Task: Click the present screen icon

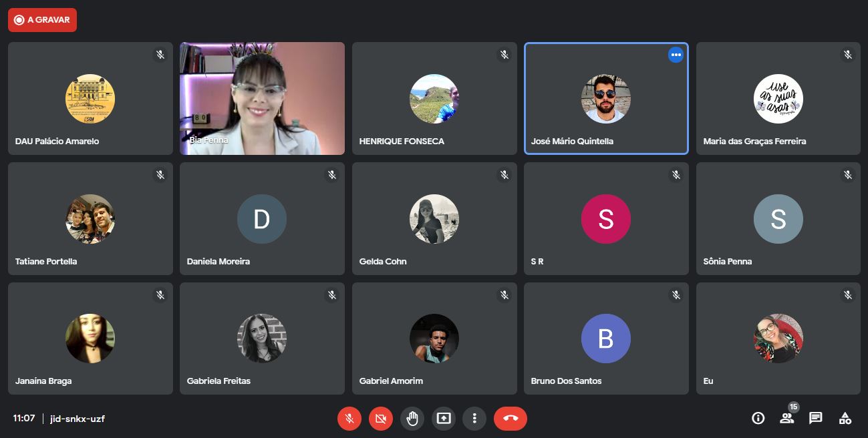Action: coord(444,419)
